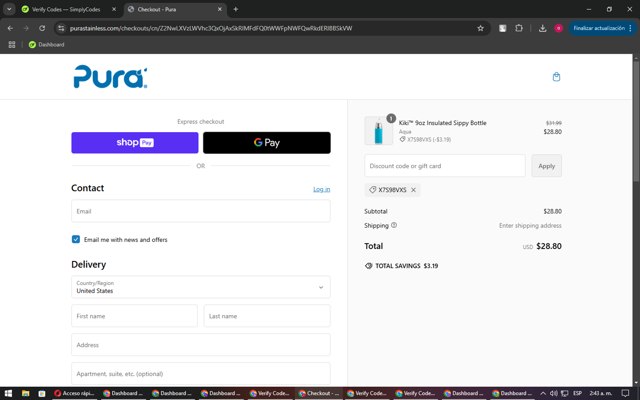Expand the Country/Region dropdown
This screenshot has width=640, height=400.
tap(201, 287)
